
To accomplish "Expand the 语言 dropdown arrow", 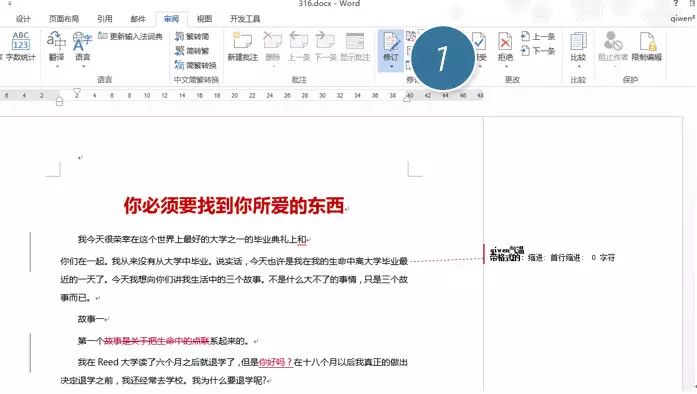I will tap(83, 67).
